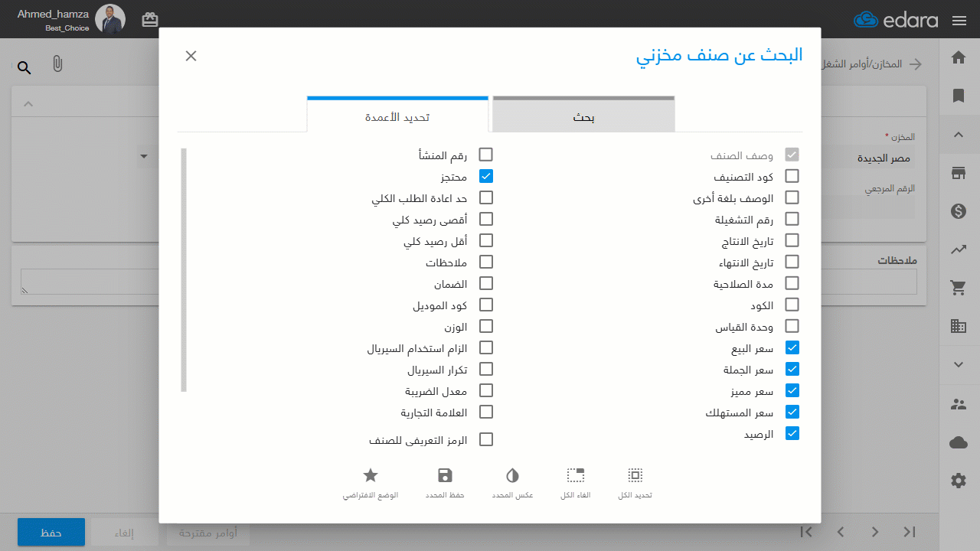This screenshot has height=551, width=980.
Task: Open the home icon in the sidebar
Action: click(x=959, y=57)
